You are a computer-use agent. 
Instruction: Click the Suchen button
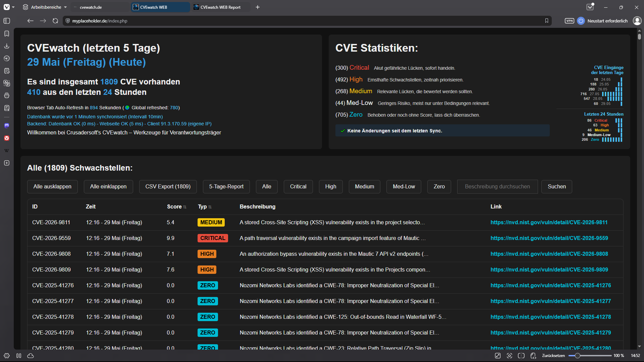coord(557,187)
